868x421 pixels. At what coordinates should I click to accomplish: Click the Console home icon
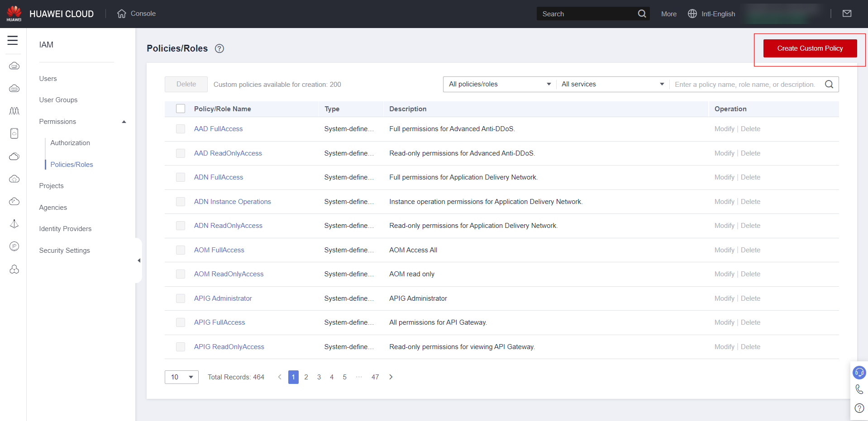(122, 14)
